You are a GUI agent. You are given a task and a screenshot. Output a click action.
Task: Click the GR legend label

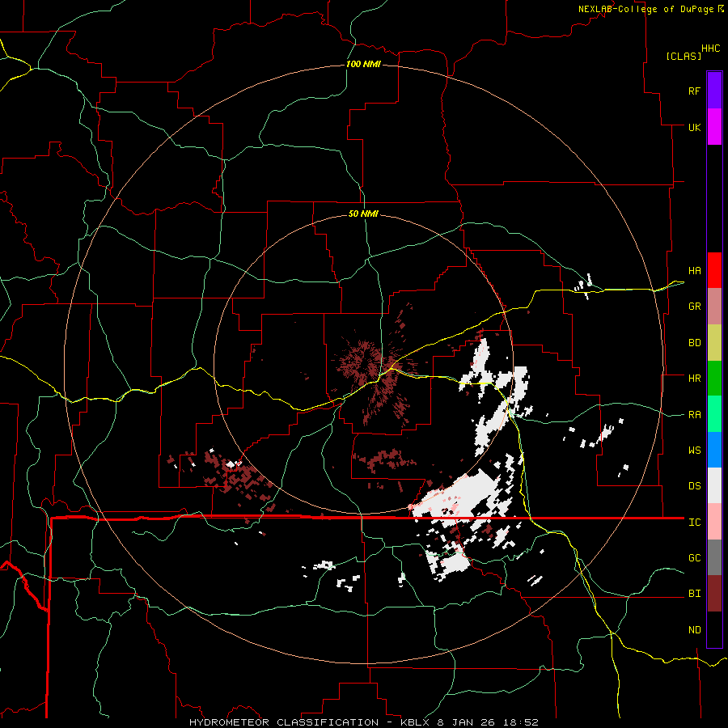(x=694, y=307)
